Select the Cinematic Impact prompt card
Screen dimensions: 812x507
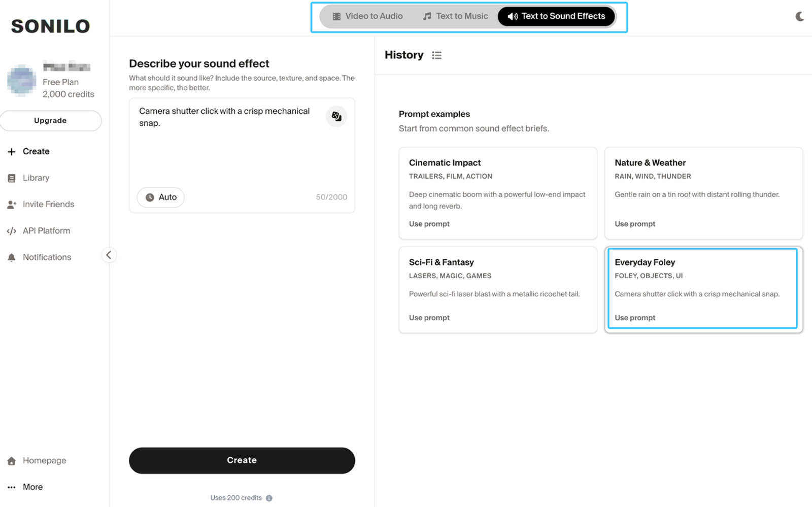(498, 193)
